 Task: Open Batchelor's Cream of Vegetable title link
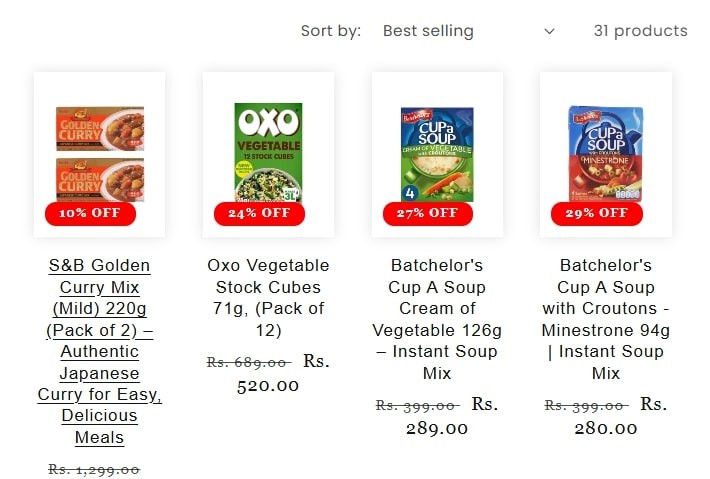(437, 319)
